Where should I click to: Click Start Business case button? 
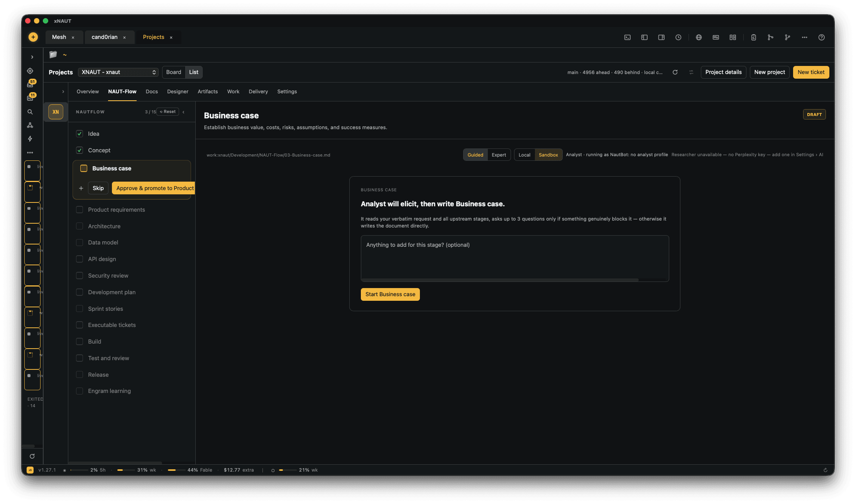tap(390, 295)
